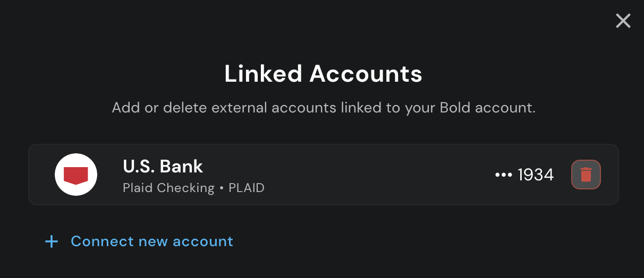Image resolution: width=644 pixels, height=278 pixels.
Task: Close the Linked Accounts dialog
Action: [623, 21]
